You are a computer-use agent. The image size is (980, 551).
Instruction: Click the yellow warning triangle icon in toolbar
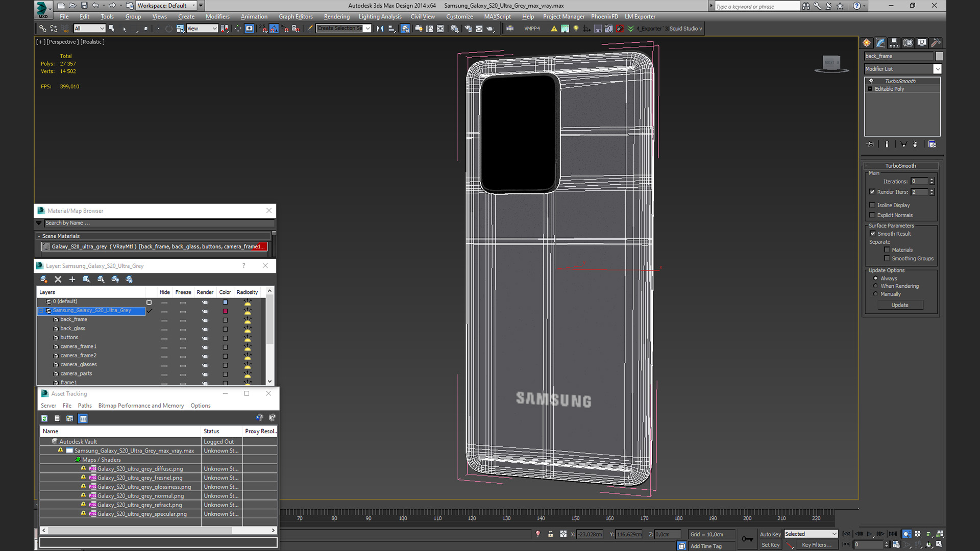(x=554, y=29)
